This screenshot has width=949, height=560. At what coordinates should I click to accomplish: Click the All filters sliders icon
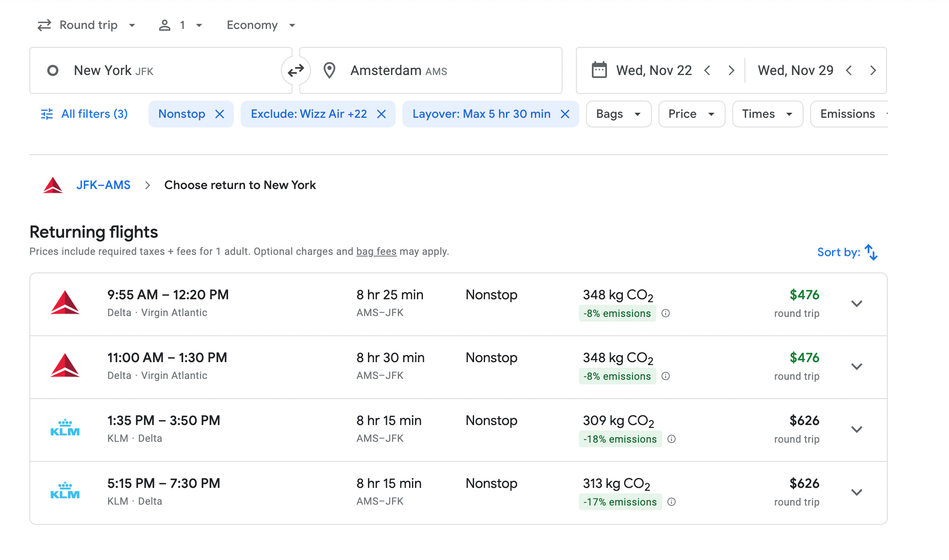click(47, 114)
